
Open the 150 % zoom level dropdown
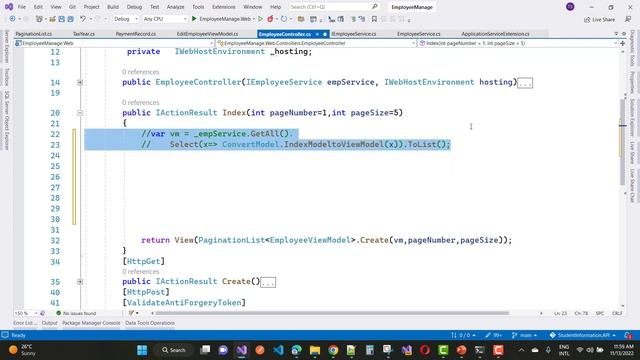(x=26, y=313)
